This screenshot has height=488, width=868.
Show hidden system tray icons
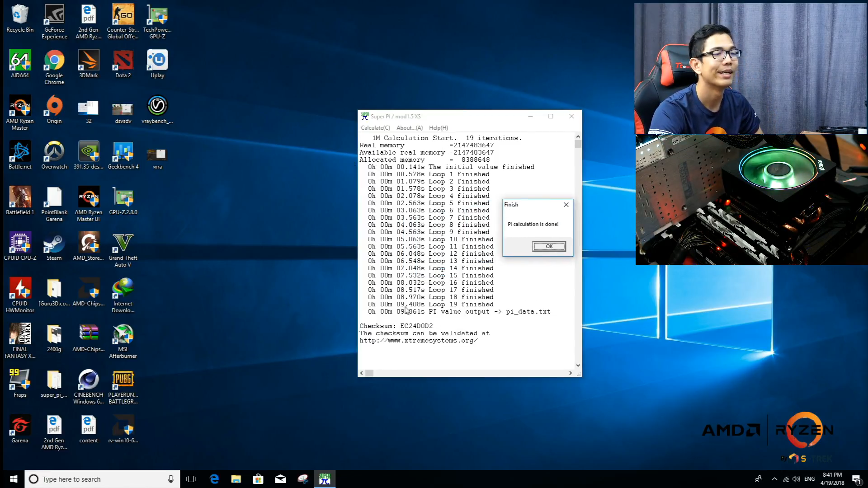point(774,479)
